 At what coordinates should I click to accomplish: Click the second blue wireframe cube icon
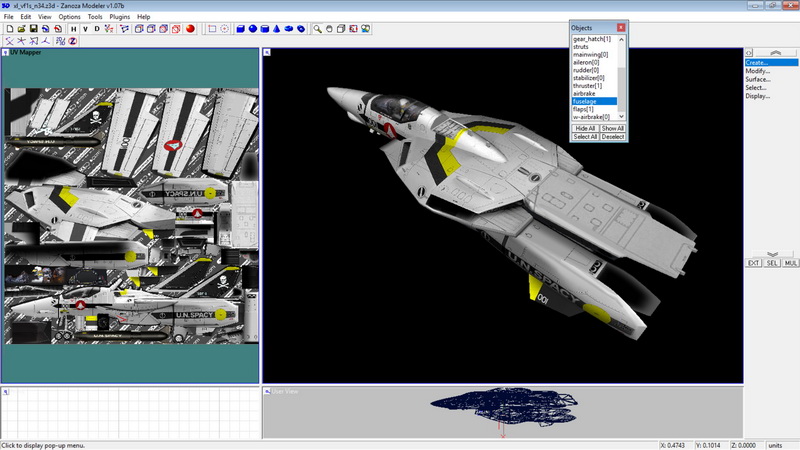click(x=151, y=29)
